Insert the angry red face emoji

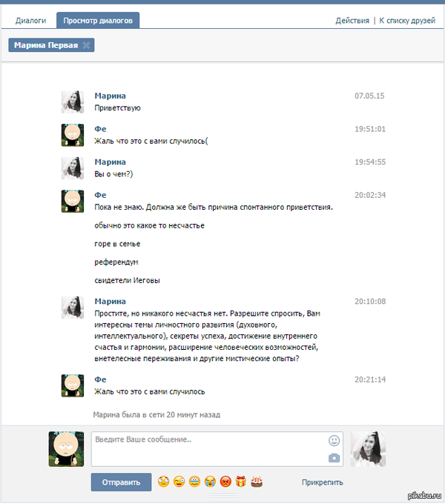[x=225, y=483]
